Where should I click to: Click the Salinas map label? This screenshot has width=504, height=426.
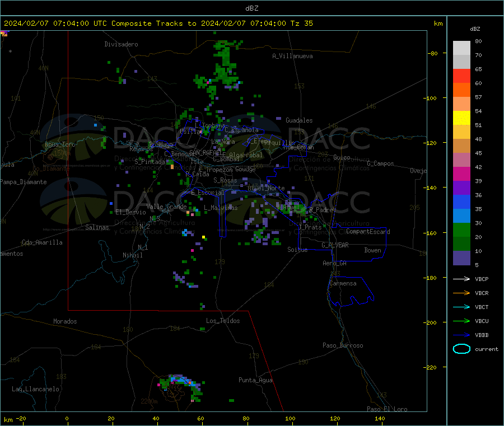coord(97,227)
